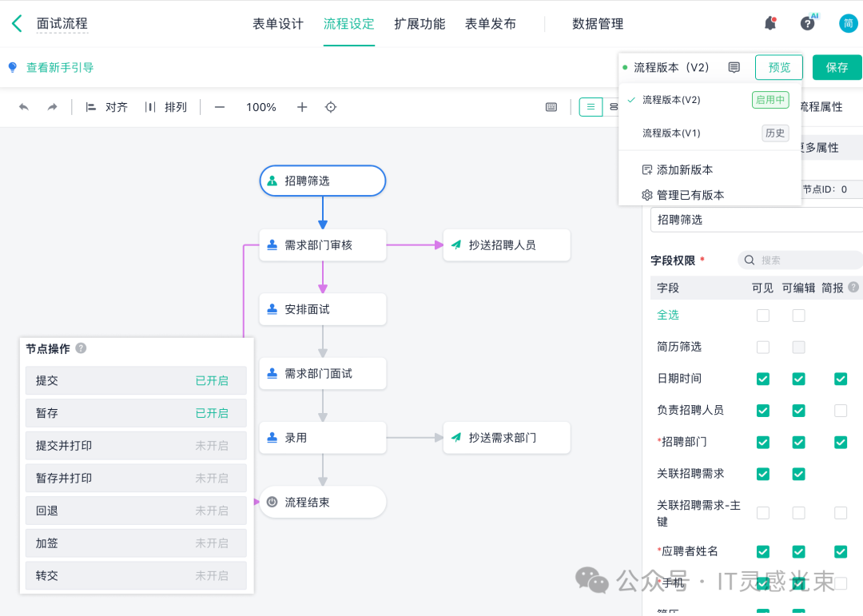Viewport: 863px width, 616px height.
Task: Click the 预览 preview button
Action: pyautogui.click(x=778, y=68)
